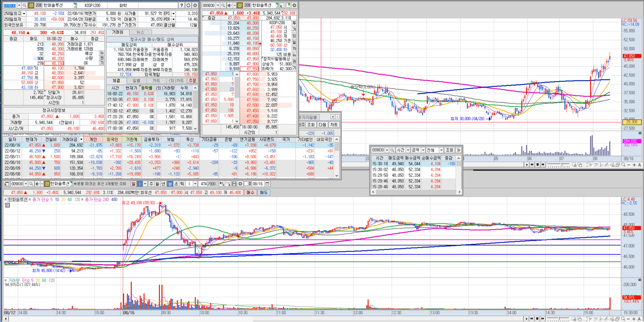Click 매수 buy button above minute chart

(x=250, y=192)
